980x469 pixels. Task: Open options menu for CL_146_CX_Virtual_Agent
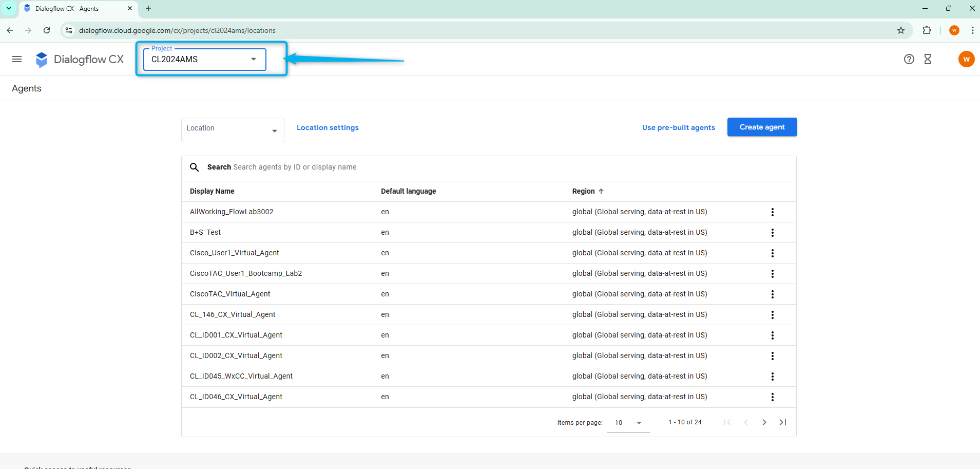(772, 315)
